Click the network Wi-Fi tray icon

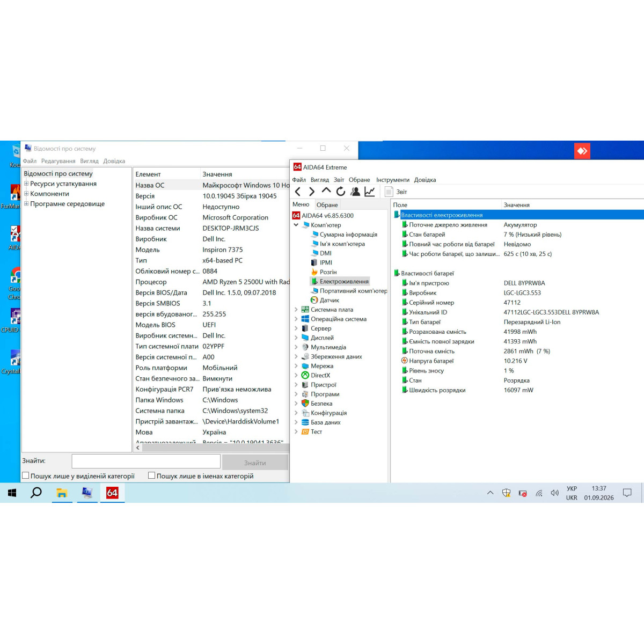(x=539, y=493)
